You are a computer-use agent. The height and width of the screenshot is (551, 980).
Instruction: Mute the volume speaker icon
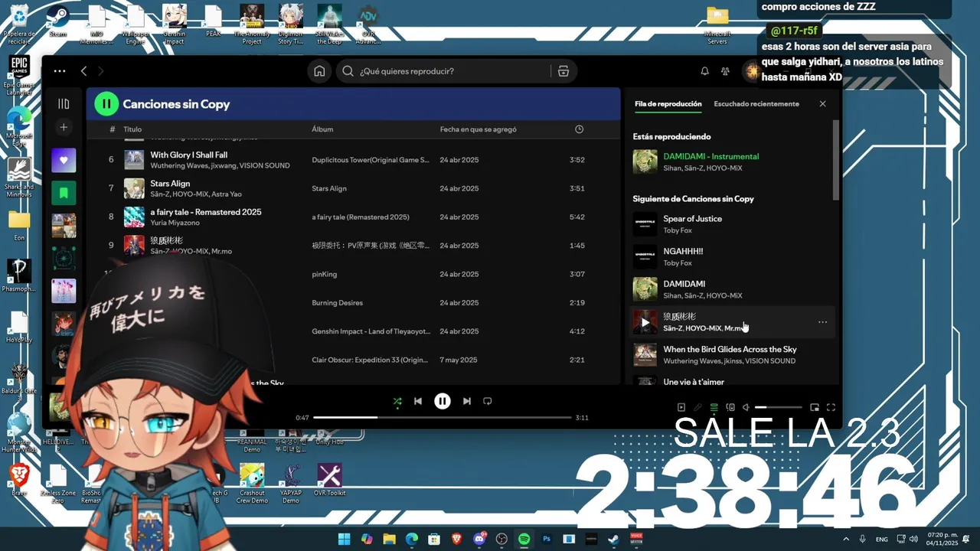coord(746,408)
